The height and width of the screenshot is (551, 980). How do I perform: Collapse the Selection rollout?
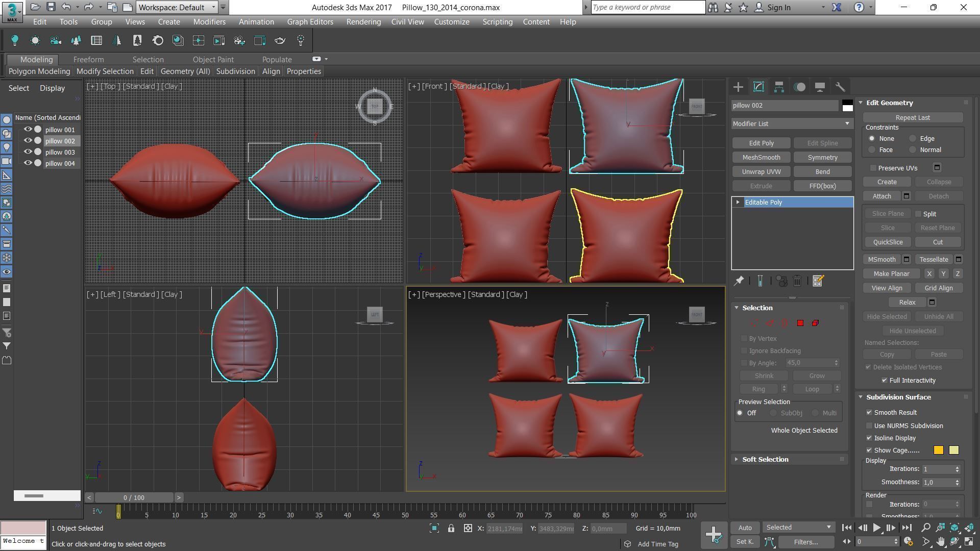coord(737,308)
